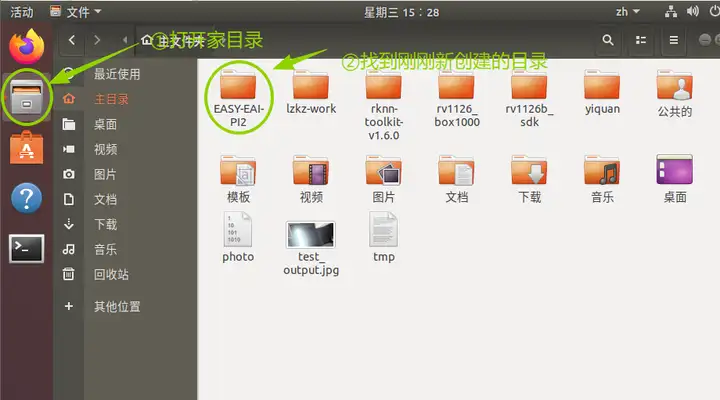The image size is (720, 400).
Task: Open the 文档 folder in main pane
Action: [x=456, y=180]
